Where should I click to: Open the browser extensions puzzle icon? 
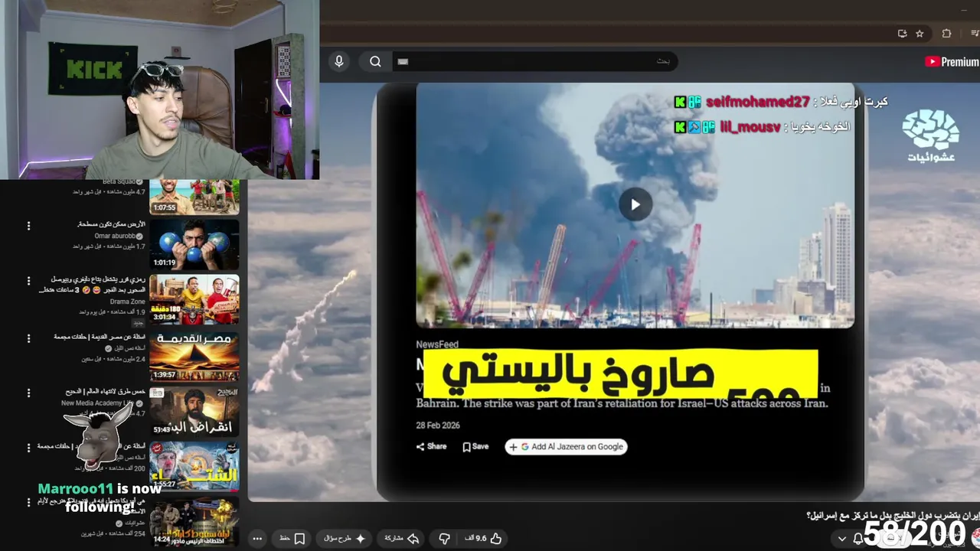946,34
